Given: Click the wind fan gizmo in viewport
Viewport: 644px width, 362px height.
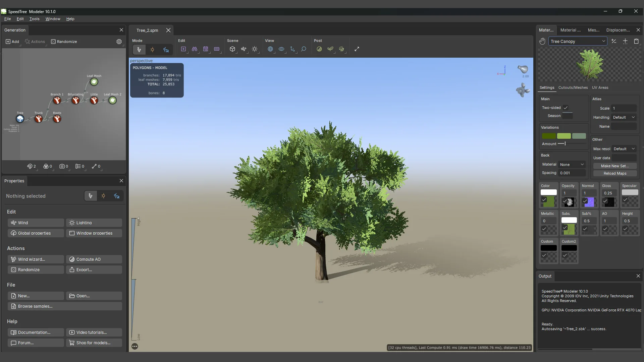Looking at the screenshot, I should pos(523,90).
